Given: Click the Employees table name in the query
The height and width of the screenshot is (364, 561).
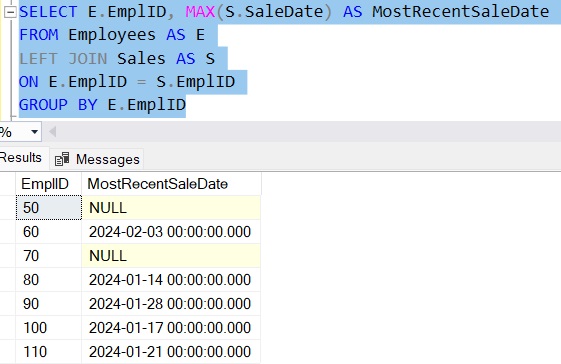Looking at the screenshot, I should pos(112,35).
